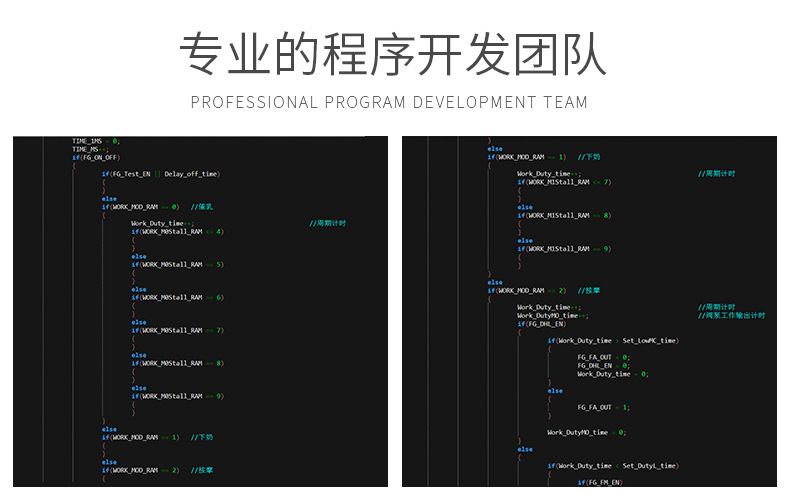Click the WORK_M1Stall_RAM <= 7 condition

click(564, 182)
